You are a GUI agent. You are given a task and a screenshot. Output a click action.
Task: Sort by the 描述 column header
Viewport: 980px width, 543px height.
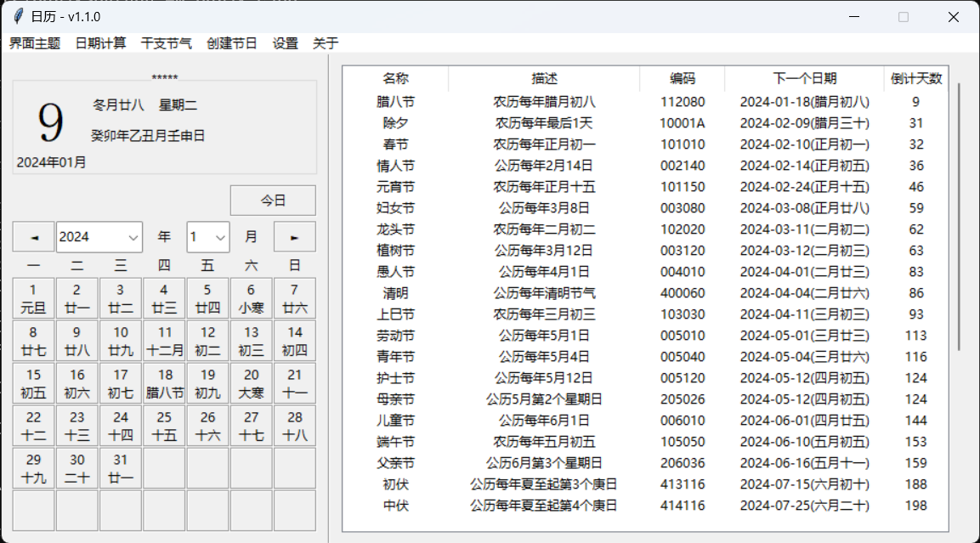tap(544, 79)
